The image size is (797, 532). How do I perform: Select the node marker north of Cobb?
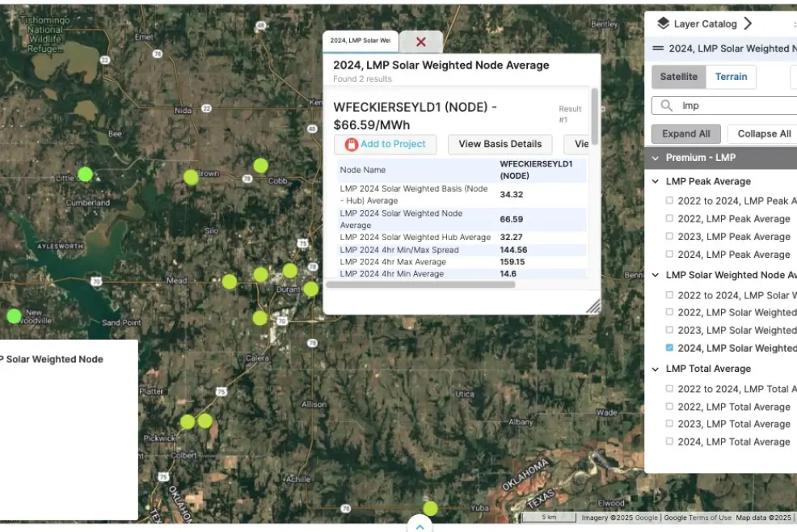[x=261, y=165]
